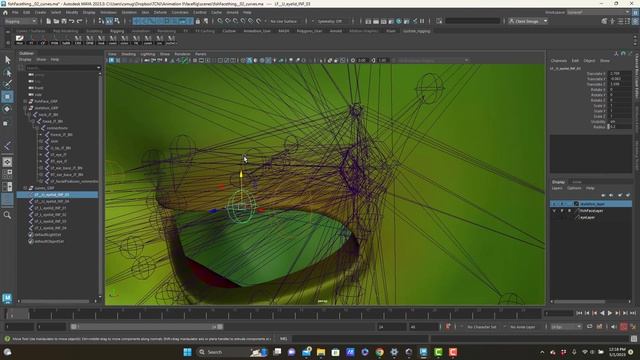
Task: Collapse the curves_GRP tree node
Action: [x=25, y=188]
